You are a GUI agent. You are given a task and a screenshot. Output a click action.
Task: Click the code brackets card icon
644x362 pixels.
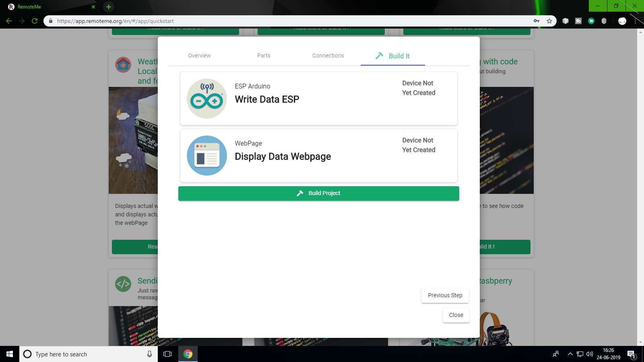tap(123, 284)
